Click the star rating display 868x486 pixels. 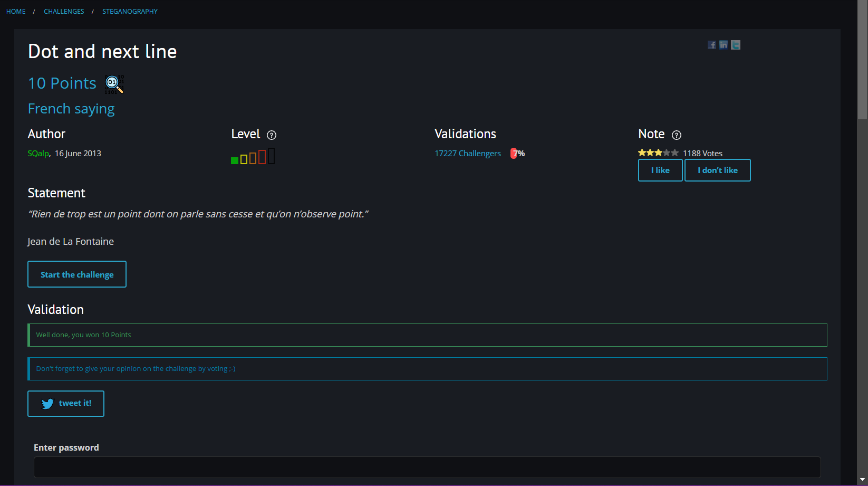point(658,153)
